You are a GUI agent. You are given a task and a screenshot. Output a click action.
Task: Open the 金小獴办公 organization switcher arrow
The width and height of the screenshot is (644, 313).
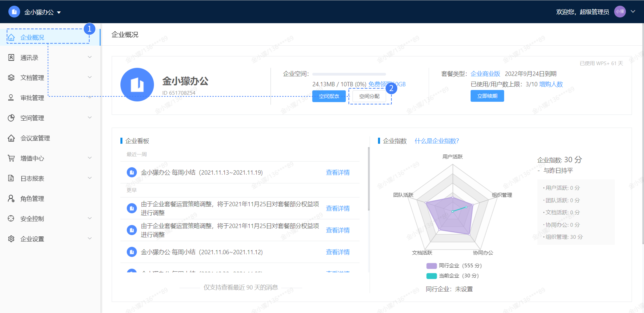pyautogui.click(x=59, y=12)
